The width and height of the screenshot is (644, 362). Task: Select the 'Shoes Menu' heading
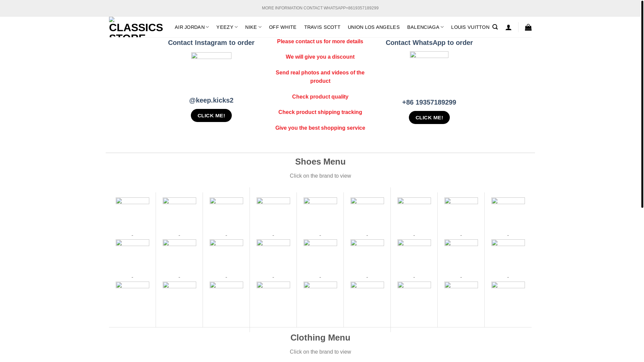320,162
